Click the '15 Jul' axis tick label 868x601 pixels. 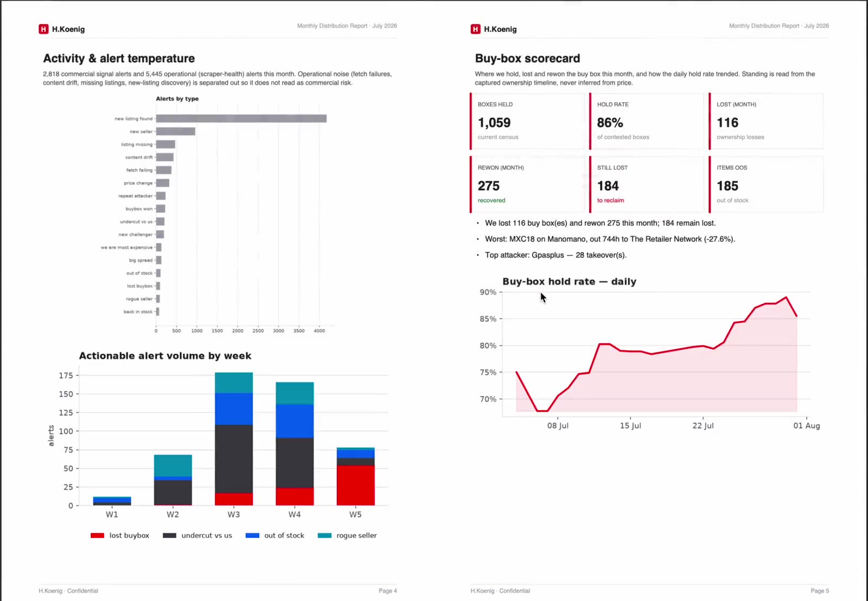630,426
